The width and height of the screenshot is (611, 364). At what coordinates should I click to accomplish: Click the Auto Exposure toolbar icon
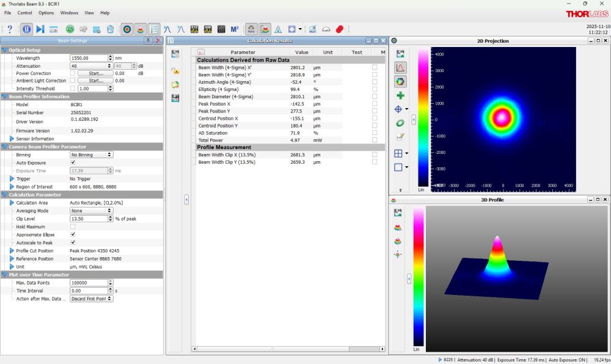tap(251, 29)
